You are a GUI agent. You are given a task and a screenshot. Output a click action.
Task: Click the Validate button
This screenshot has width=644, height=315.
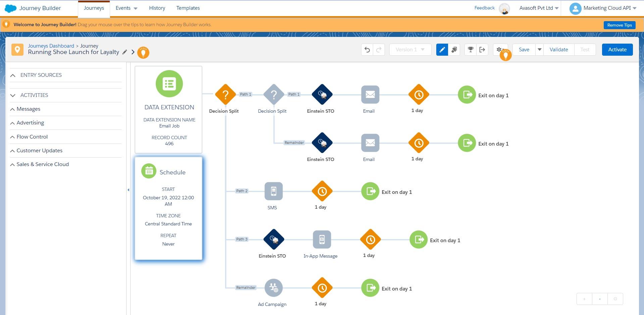[559, 50]
